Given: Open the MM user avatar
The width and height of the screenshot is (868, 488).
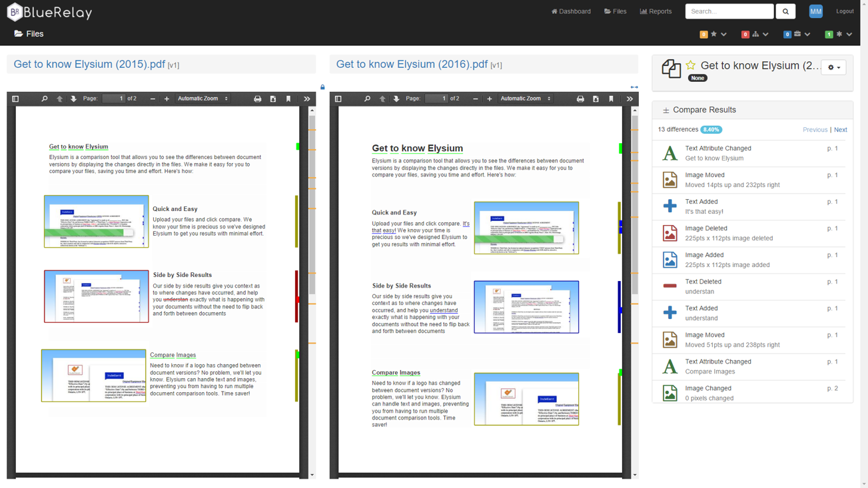Looking at the screenshot, I should click(816, 11).
